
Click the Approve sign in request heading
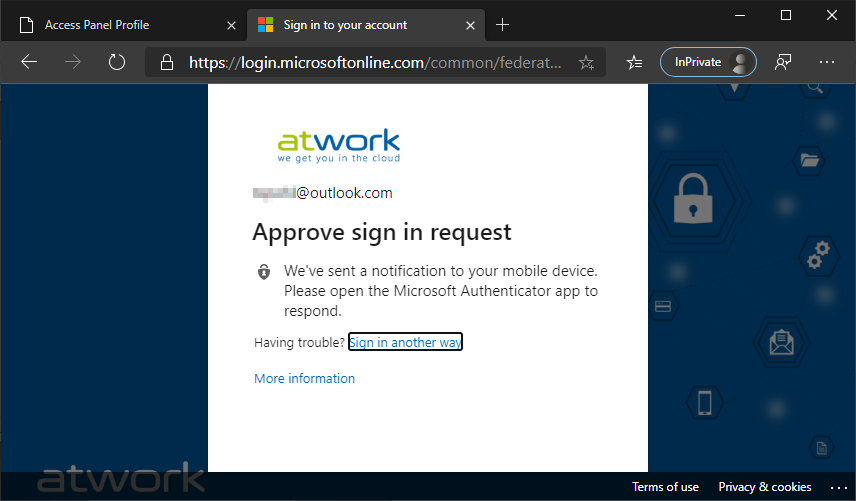[x=382, y=232]
